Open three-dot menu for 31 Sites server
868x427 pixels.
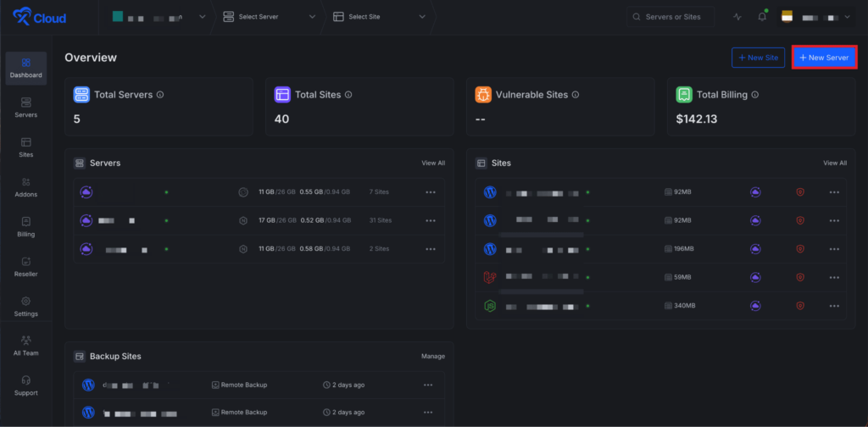[431, 221]
